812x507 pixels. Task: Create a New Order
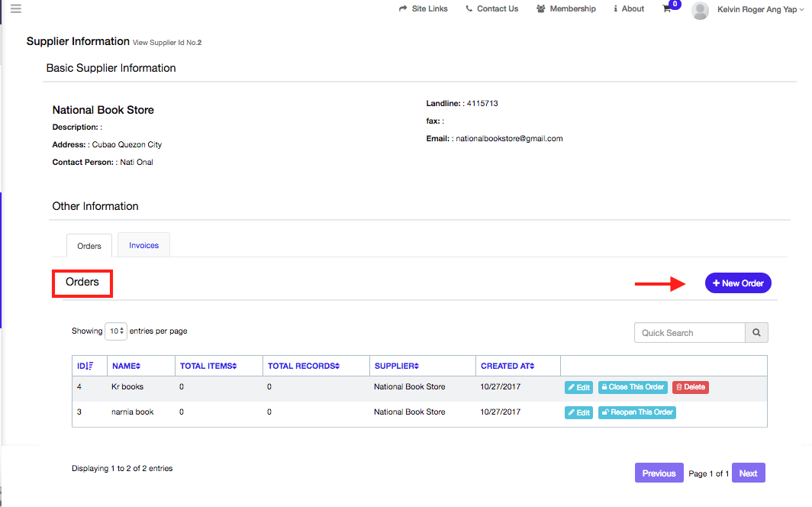point(738,283)
